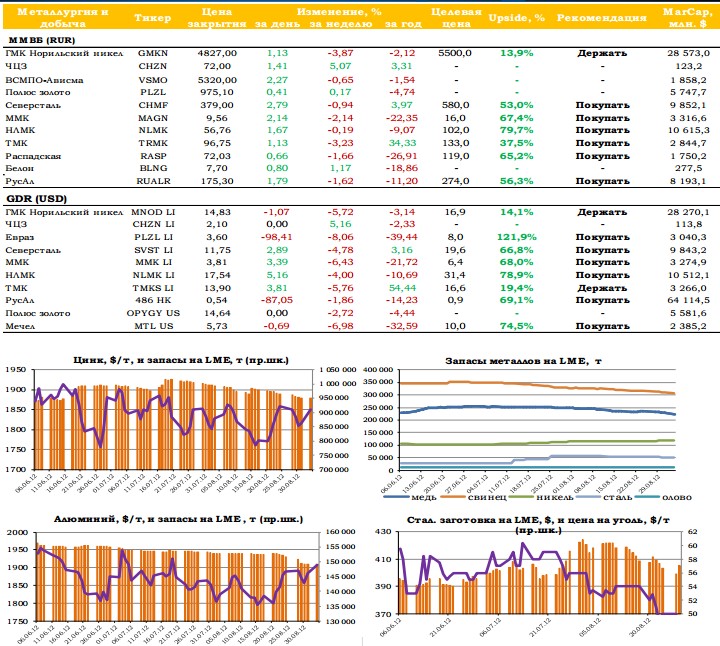Click the aluminium chart title
Viewport: 720px width, 646px height.
point(179,519)
